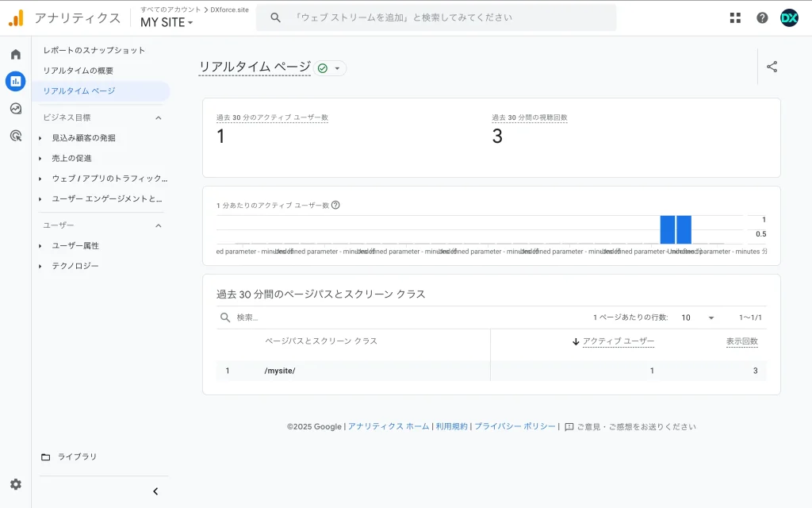This screenshot has height=508, width=812.
Task: Collapse the ビジネス目標 section
Action: (x=158, y=117)
